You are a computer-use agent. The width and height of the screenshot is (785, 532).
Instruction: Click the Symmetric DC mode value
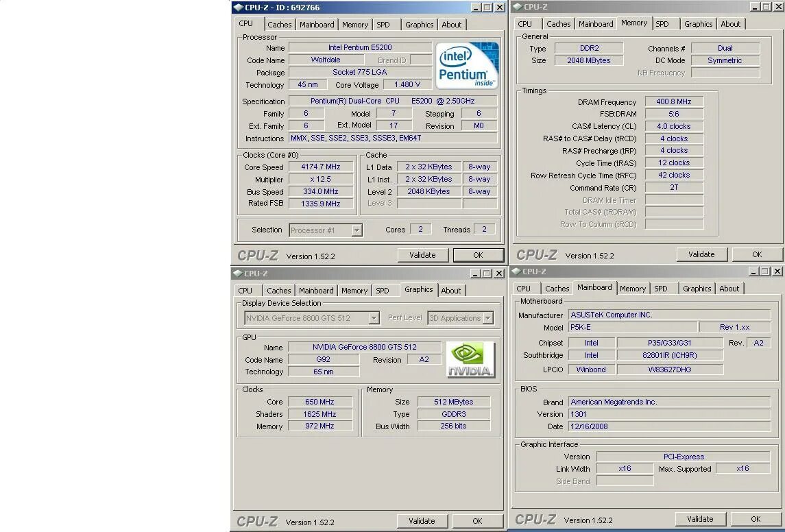(725, 60)
